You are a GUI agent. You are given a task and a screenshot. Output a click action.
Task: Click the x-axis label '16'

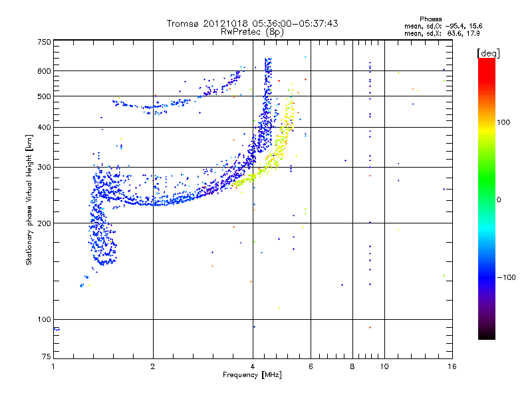452,366
